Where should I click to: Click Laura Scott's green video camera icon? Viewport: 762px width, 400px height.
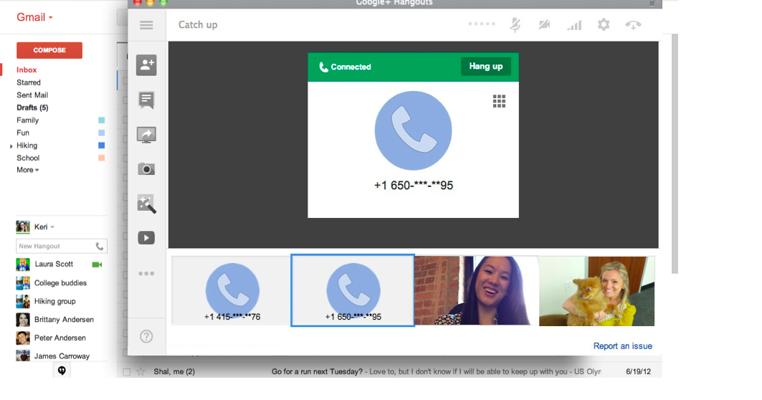(97, 264)
